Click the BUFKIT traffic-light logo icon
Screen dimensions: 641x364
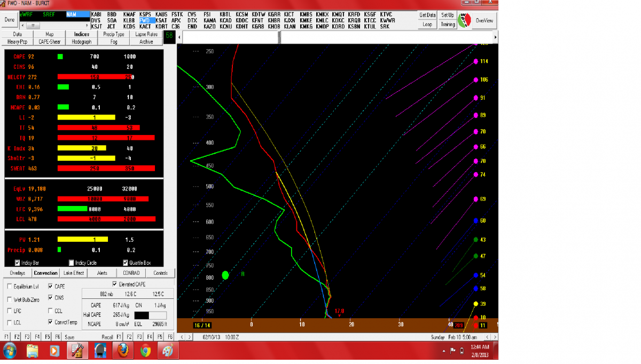click(x=465, y=20)
